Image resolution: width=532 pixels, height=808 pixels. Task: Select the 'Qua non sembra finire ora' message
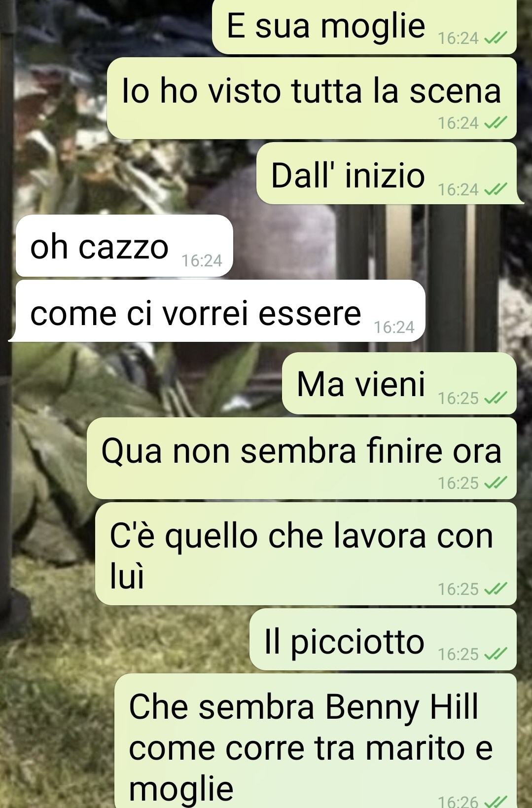[x=302, y=458]
